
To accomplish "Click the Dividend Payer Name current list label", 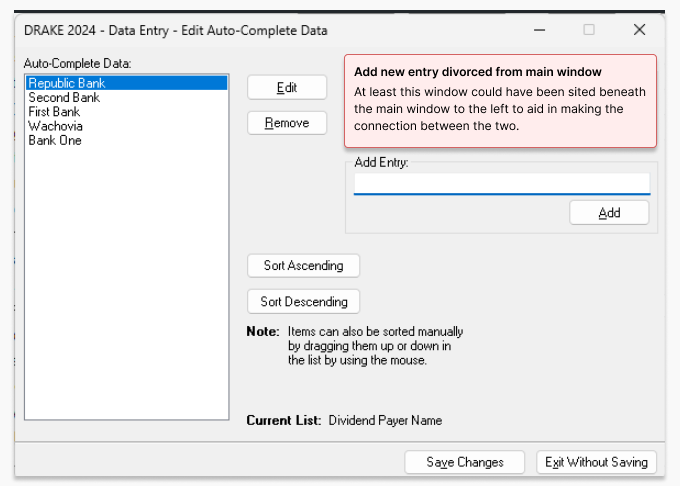I will [385, 421].
